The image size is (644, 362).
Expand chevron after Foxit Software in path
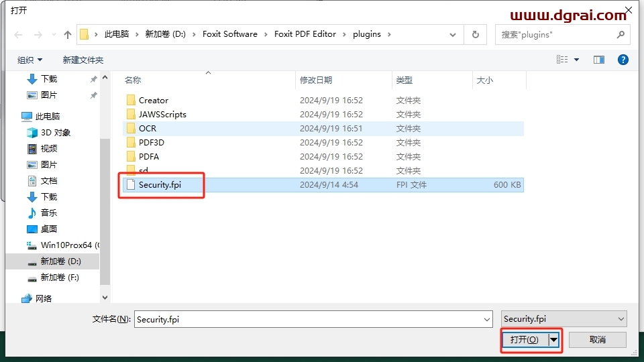coord(266,34)
